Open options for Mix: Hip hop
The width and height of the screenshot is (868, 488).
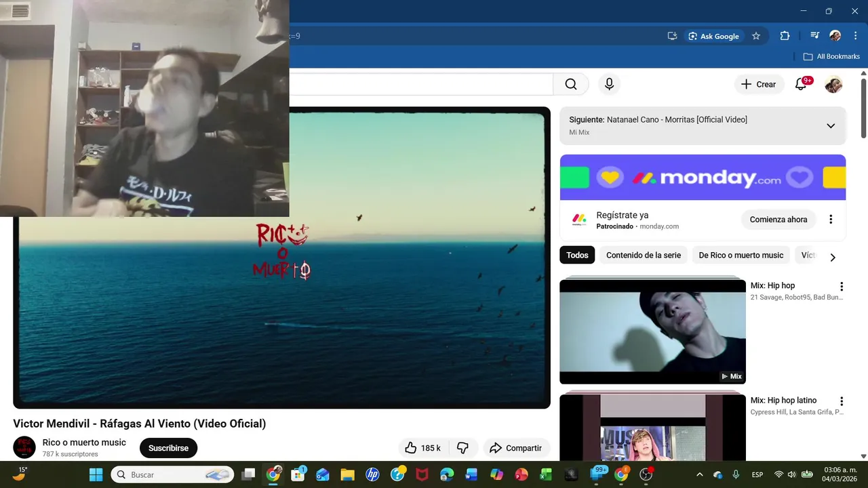842,287
